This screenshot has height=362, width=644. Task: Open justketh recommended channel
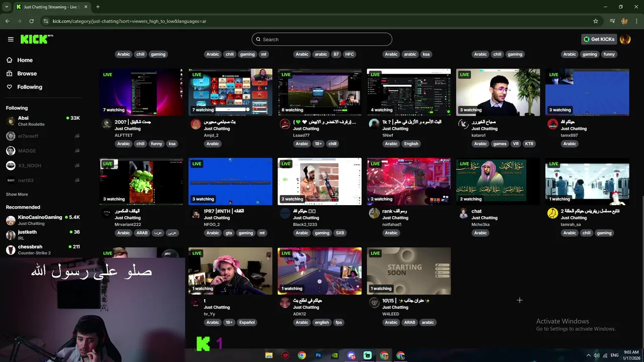coord(43,234)
